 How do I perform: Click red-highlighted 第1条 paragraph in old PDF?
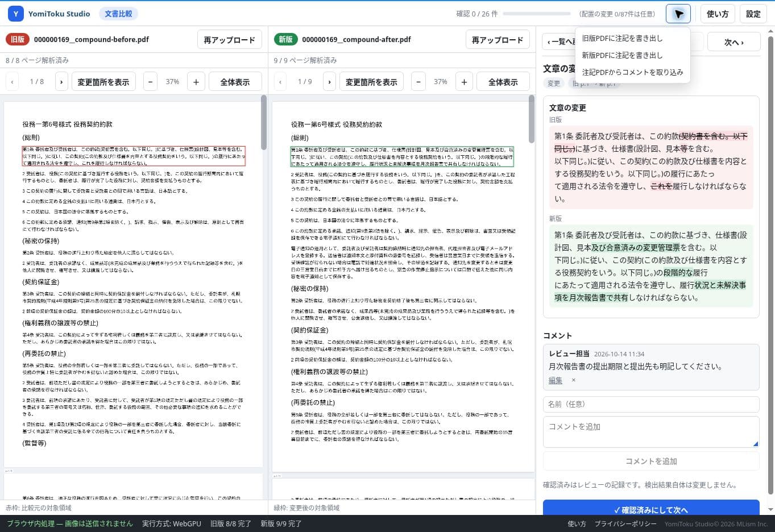[134, 156]
